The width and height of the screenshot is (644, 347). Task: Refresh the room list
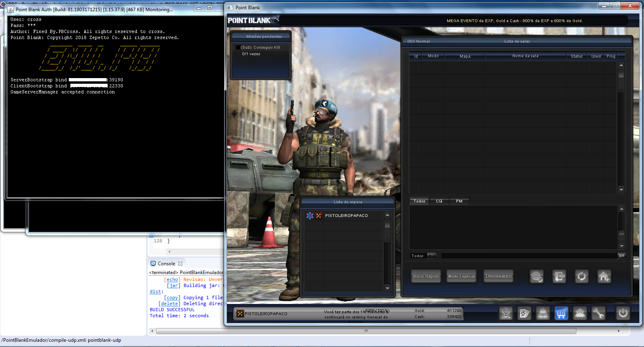click(582, 276)
